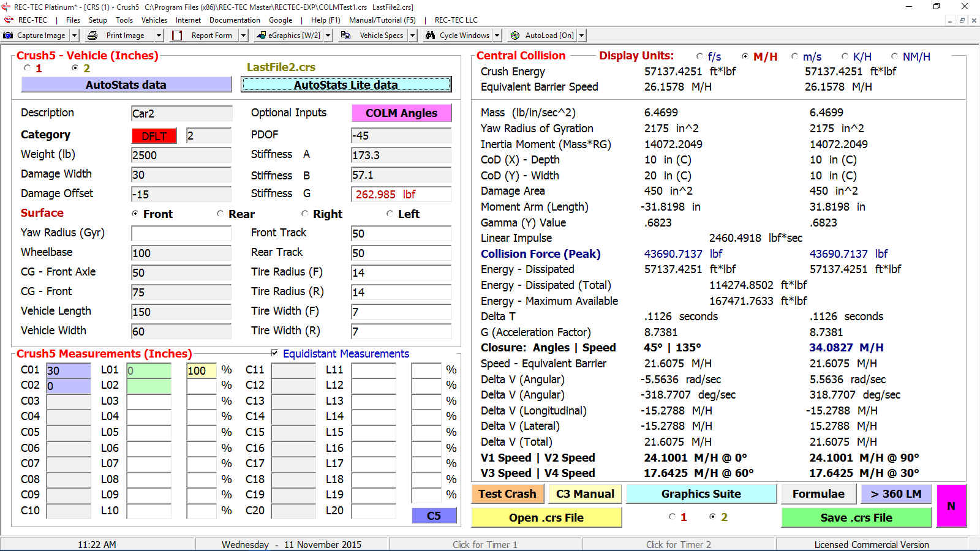Click the Report Form document icon

click(177, 36)
